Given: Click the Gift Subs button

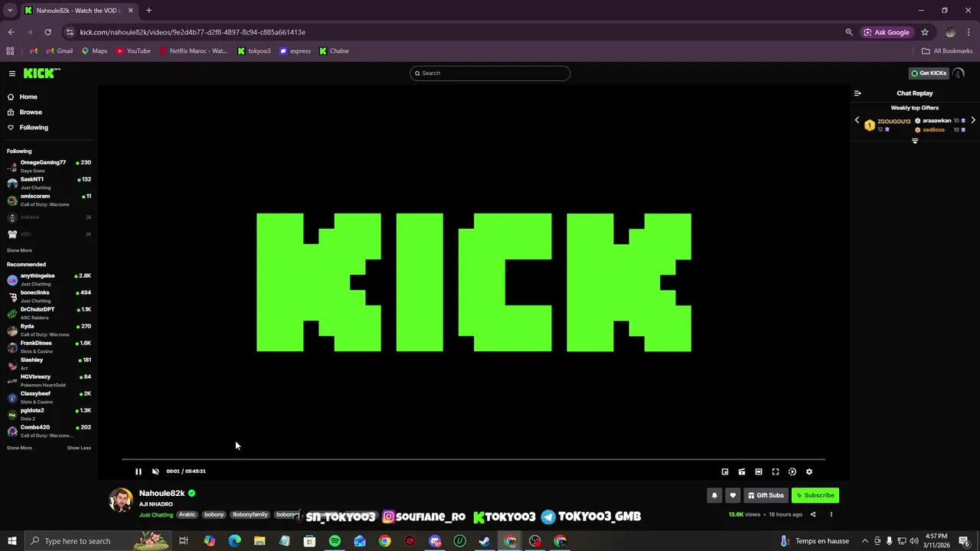Looking at the screenshot, I should (766, 495).
